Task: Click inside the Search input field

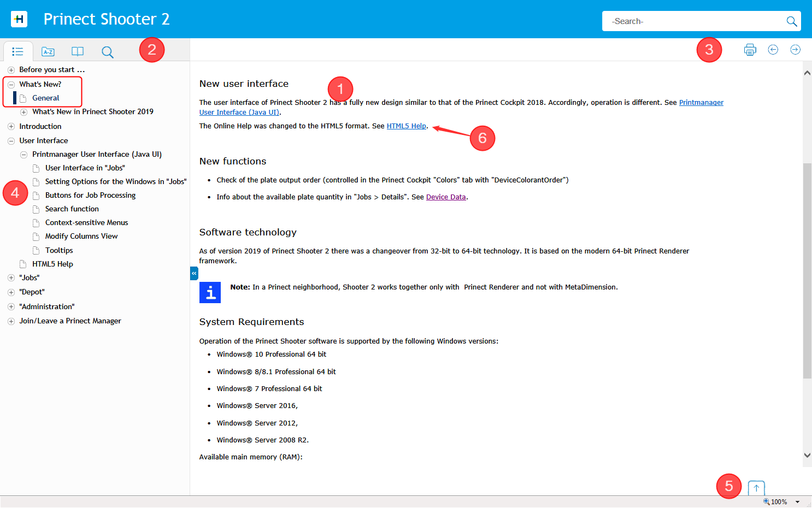Action: click(693, 21)
